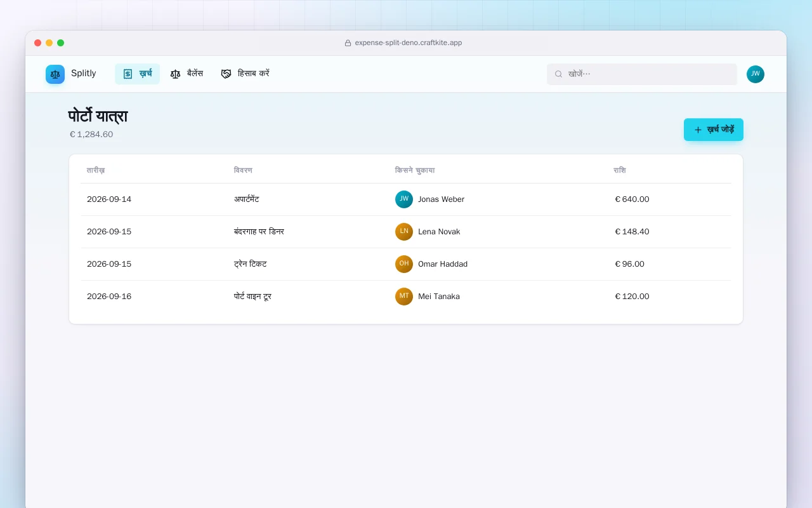Viewport: 812px width, 508px height.
Task: Click the handshake settle-up icon
Action: (x=226, y=74)
